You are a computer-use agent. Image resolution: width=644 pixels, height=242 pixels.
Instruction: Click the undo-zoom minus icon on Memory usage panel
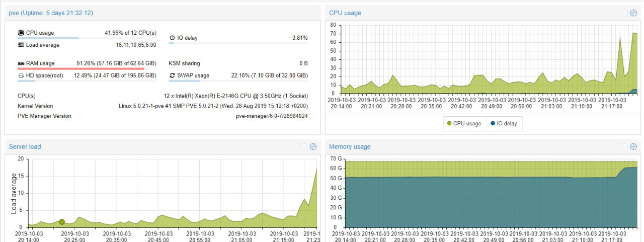[x=624, y=147]
